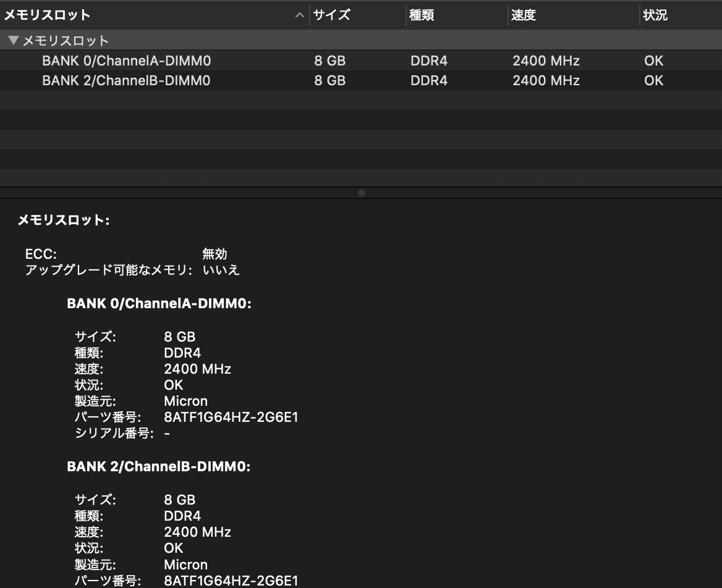Collapse the メモリスロット disclosure triangle
This screenshot has width=722, height=588.
(x=14, y=41)
